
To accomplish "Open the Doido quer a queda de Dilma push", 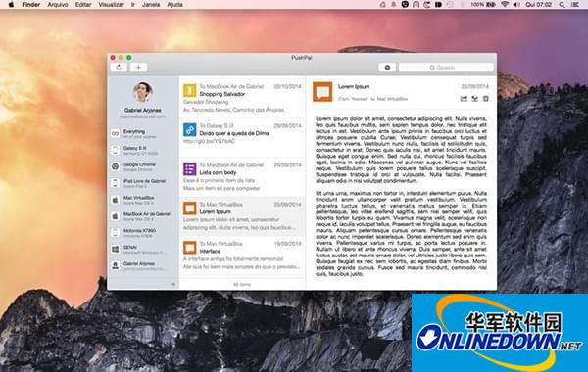I will pyautogui.click(x=242, y=137).
